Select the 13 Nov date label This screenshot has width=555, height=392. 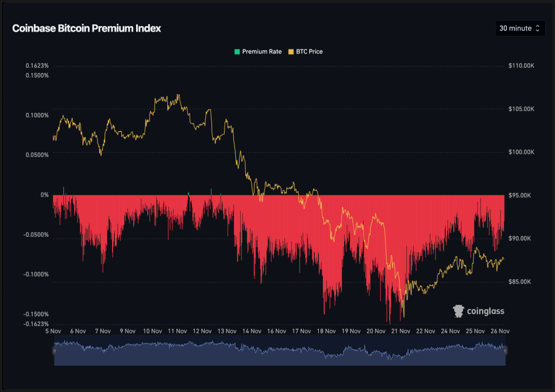pos(226,331)
